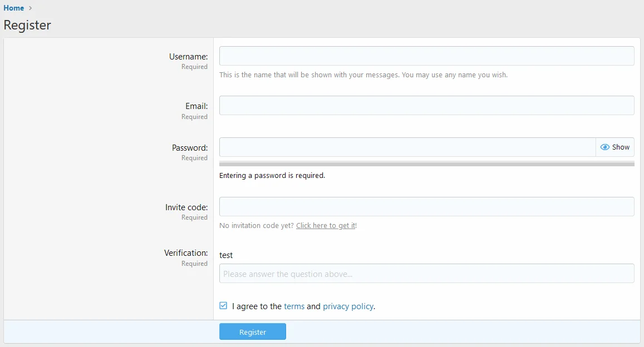This screenshot has height=347, width=644.
Task: Click the breadcrumb arrow next to Home
Action: pos(31,8)
